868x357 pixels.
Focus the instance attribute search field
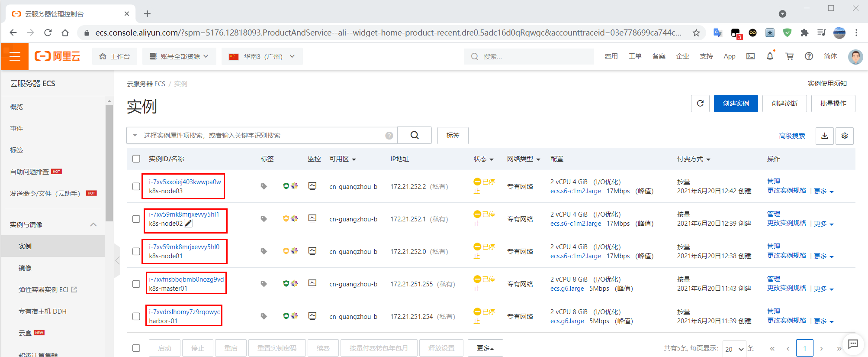pos(262,136)
